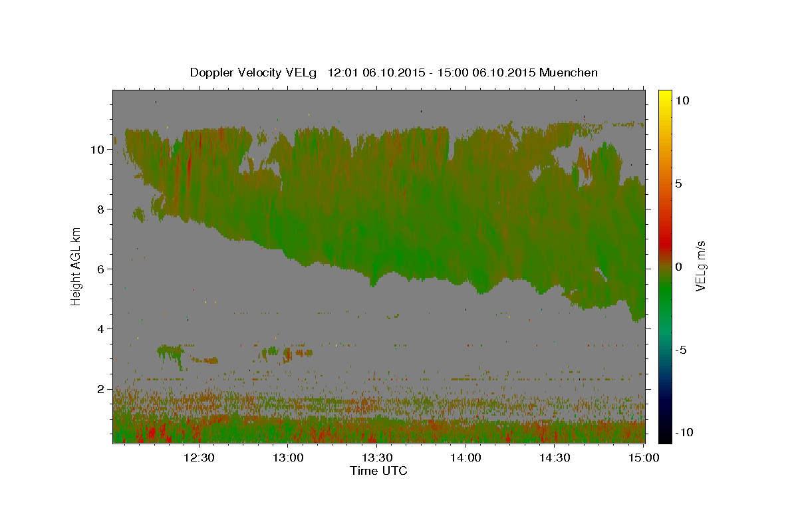Click the 'Height AGL km' axis label
The height and width of the screenshot is (532, 798).
(76, 266)
